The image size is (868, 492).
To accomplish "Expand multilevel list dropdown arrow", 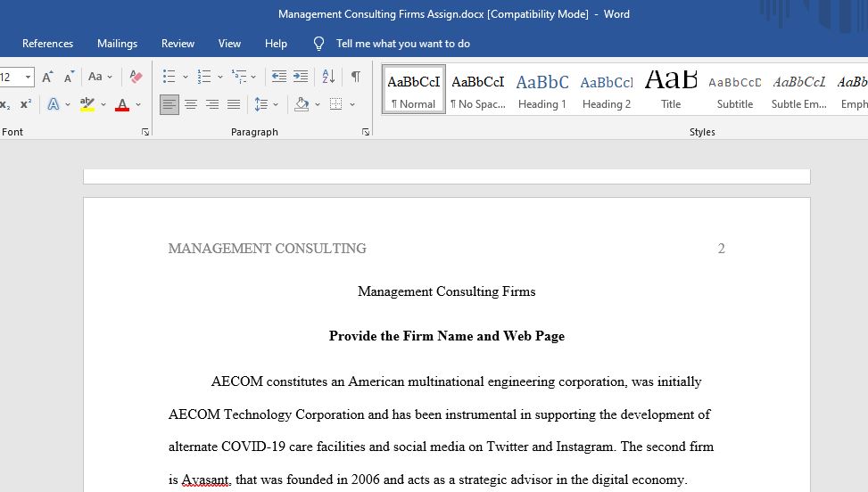I will pos(253,77).
